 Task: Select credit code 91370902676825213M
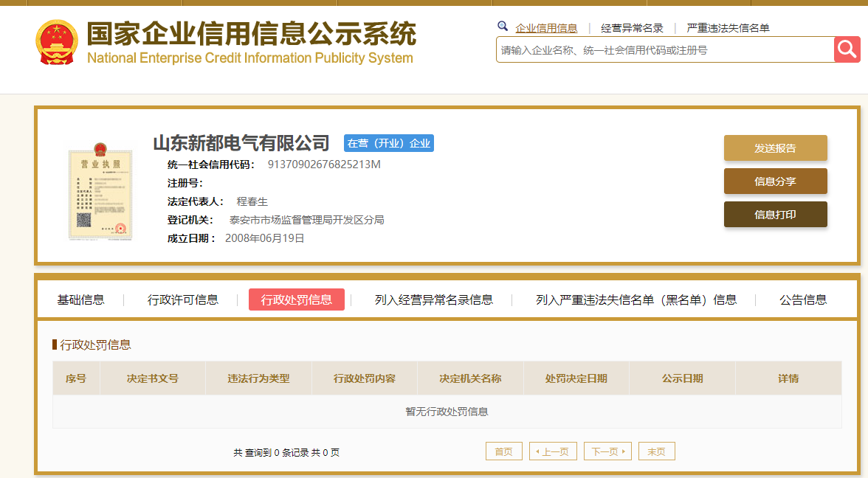[x=325, y=164]
